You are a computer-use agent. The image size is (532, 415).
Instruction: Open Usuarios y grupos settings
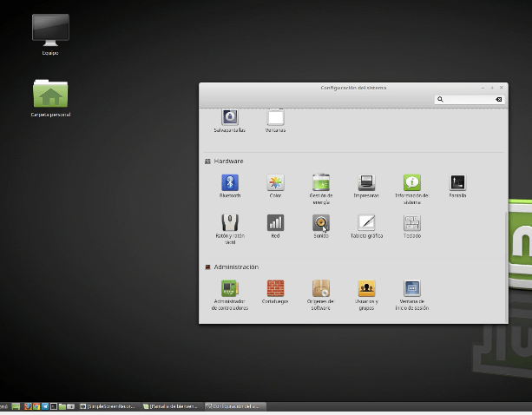[366, 288]
